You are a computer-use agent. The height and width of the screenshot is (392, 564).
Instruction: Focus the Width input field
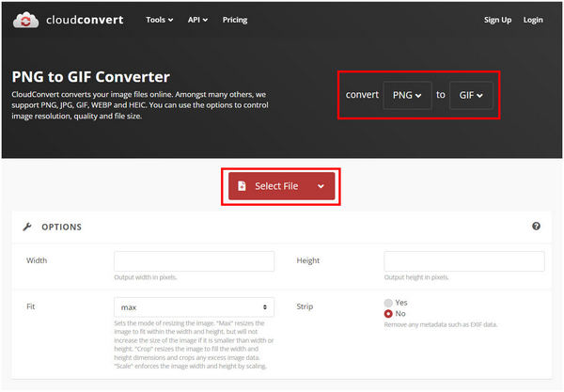[194, 261]
